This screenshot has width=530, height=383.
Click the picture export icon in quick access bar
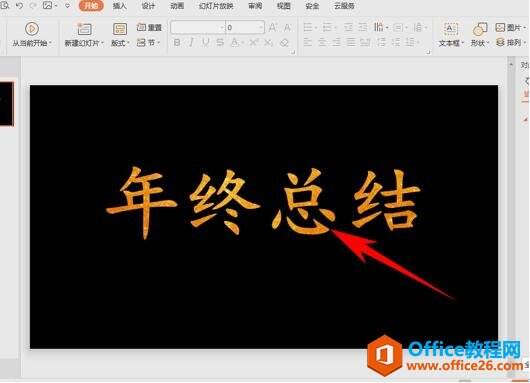click(47, 6)
